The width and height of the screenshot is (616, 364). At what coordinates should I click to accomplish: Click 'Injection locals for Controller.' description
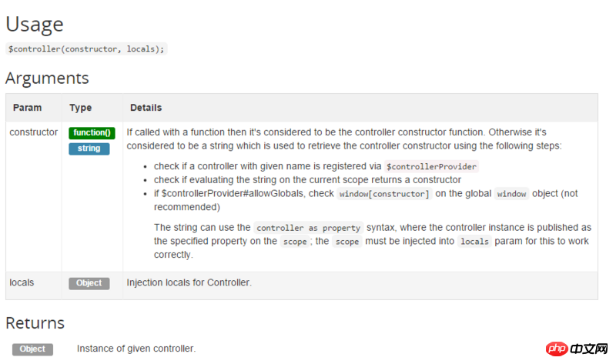click(x=189, y=283)
